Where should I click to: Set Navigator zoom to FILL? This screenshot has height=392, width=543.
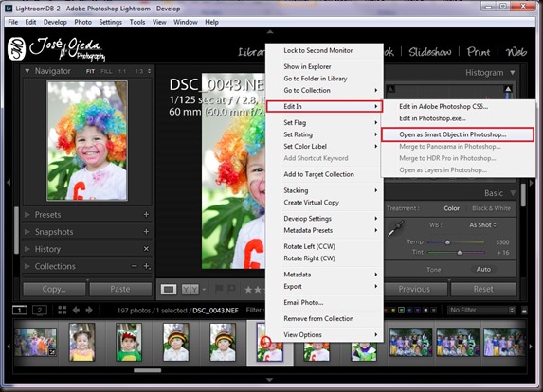pyautogui.click(x=106, y=71)
